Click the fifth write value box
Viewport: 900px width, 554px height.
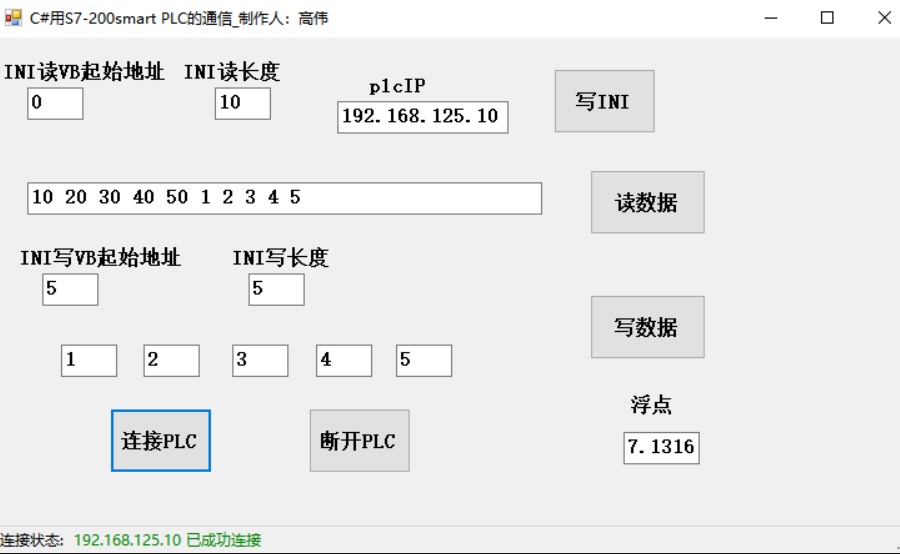(423, 360)
